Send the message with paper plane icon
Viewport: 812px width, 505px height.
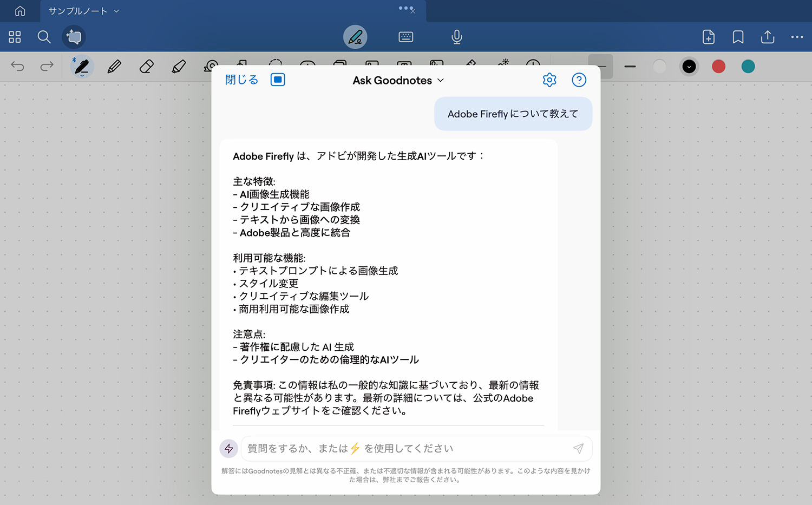click(x=578, y=448)
